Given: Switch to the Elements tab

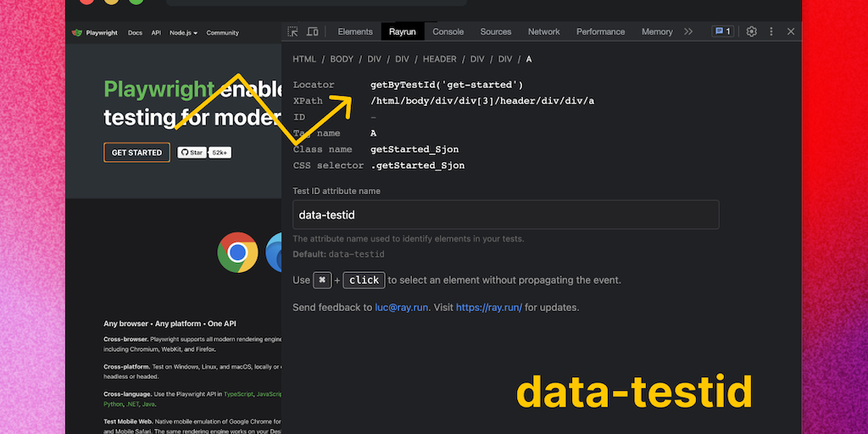Looking at the screenshot, I should point(355,31).
